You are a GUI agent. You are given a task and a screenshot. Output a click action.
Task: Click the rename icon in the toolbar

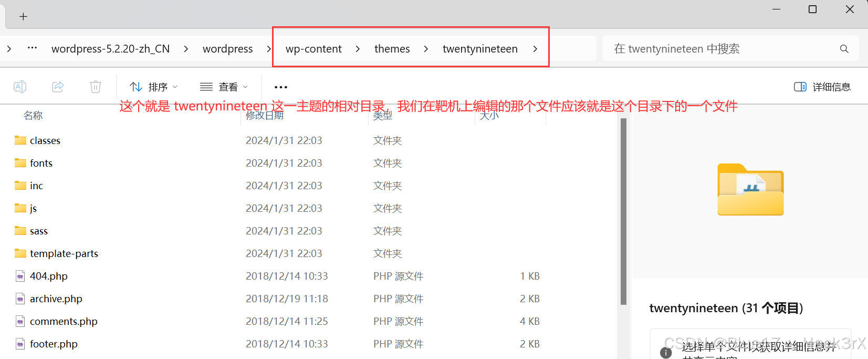(20, 87)
